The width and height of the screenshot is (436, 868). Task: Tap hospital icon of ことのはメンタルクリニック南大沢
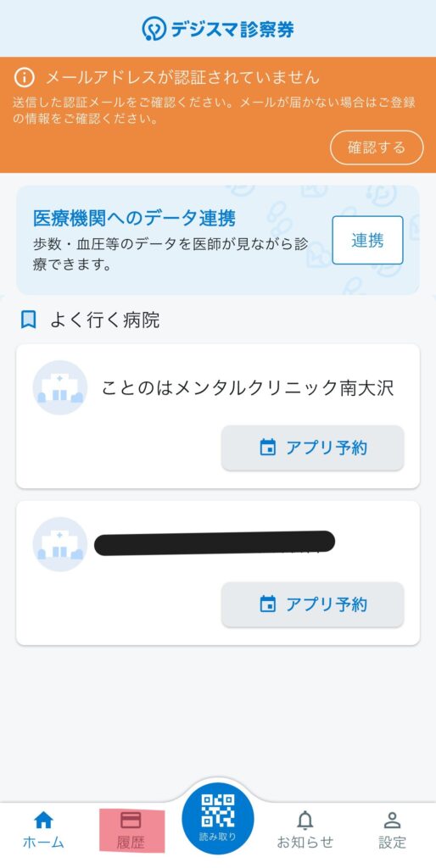click(60, 387)
